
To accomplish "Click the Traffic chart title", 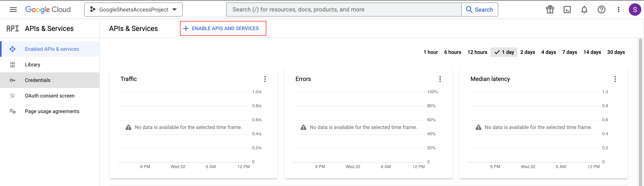I will click(128, 79).
